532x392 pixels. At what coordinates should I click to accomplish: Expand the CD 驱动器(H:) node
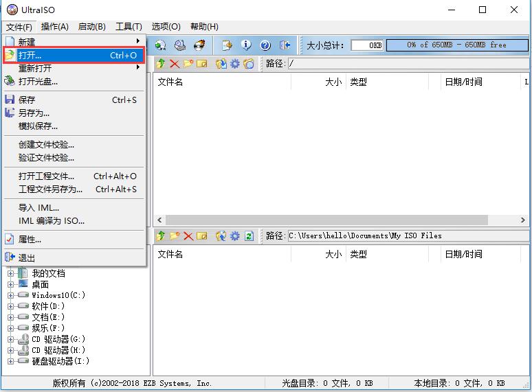[x=10, y=350]
